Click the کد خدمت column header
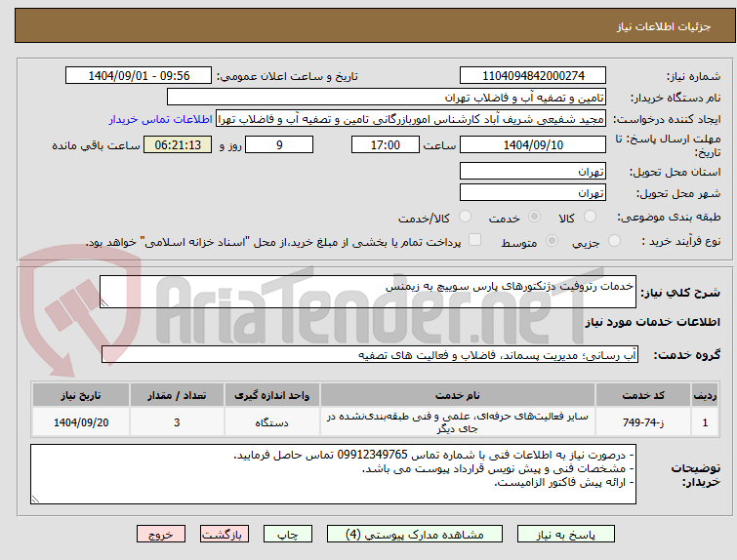737x560 pixels. click(x=642, y=395)
